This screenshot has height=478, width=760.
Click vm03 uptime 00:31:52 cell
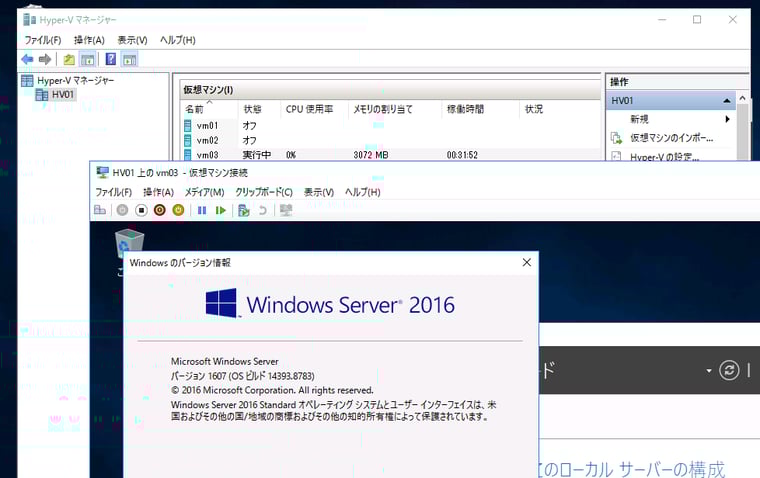[462, 155]
